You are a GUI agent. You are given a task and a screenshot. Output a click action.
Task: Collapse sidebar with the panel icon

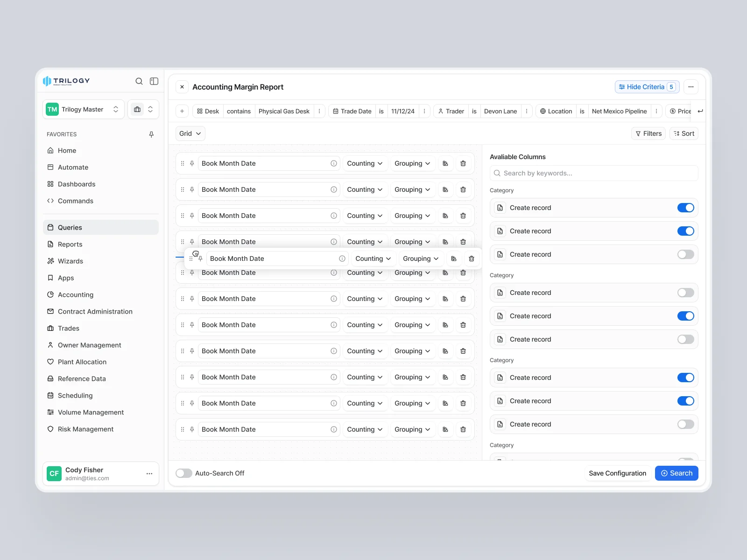(154, 81)
